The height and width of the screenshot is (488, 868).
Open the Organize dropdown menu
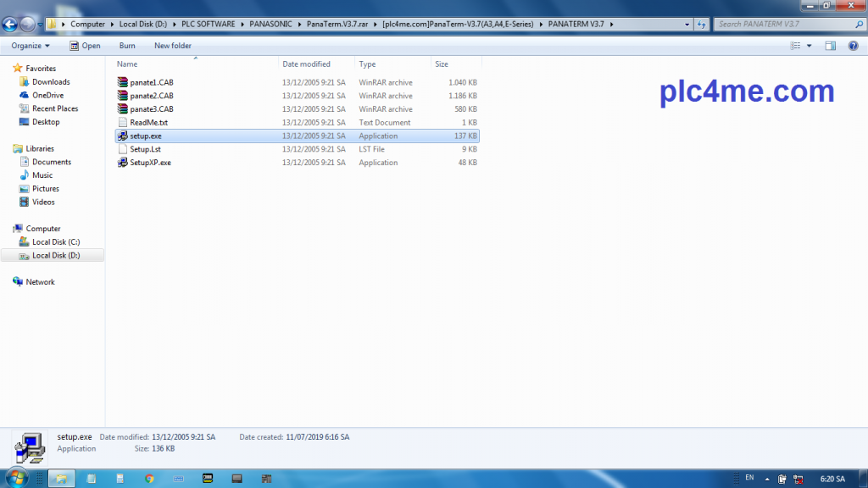pyautogui.click(x=31, y=46)
